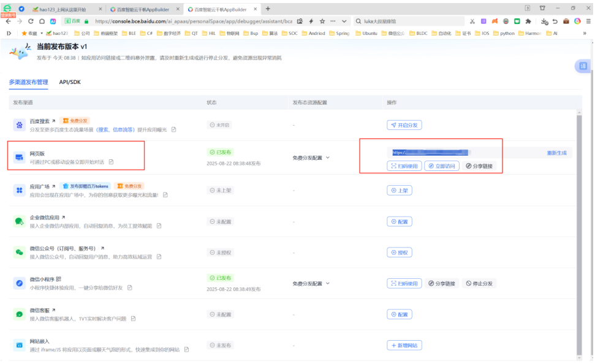Click 分享链接 in the 微信小程序 row
The height and width of the screenshot is (364, 595).
click(x=442, y=283)
